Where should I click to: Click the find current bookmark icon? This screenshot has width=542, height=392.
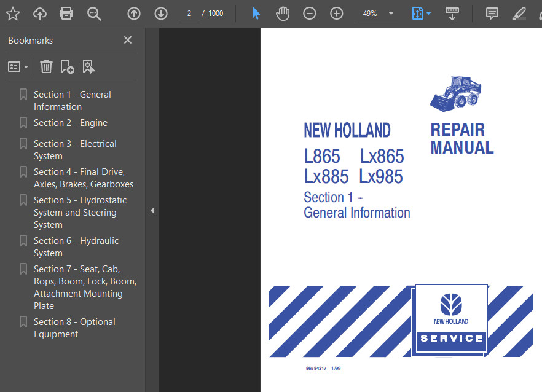(x=88, y=67)
